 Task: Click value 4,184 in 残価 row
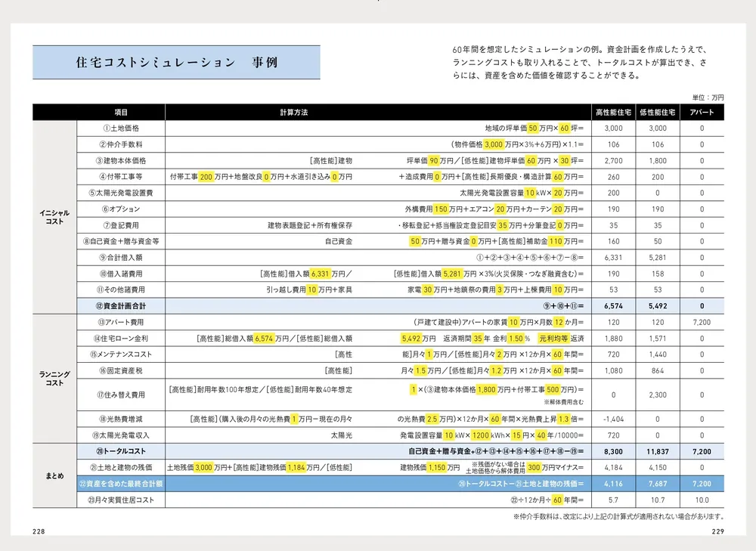(x=613, y=468)
